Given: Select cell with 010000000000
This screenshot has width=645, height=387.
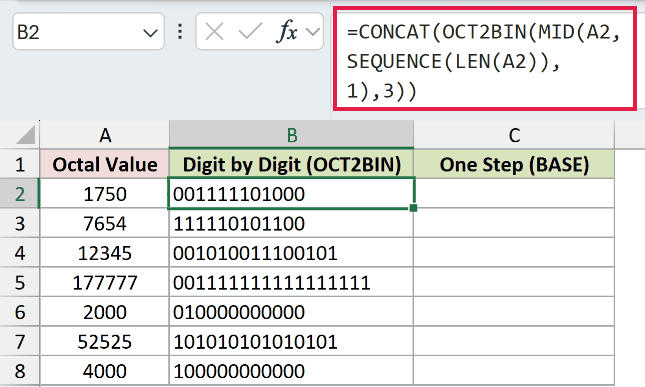Looking at the screenshot, I should point(291,312).
